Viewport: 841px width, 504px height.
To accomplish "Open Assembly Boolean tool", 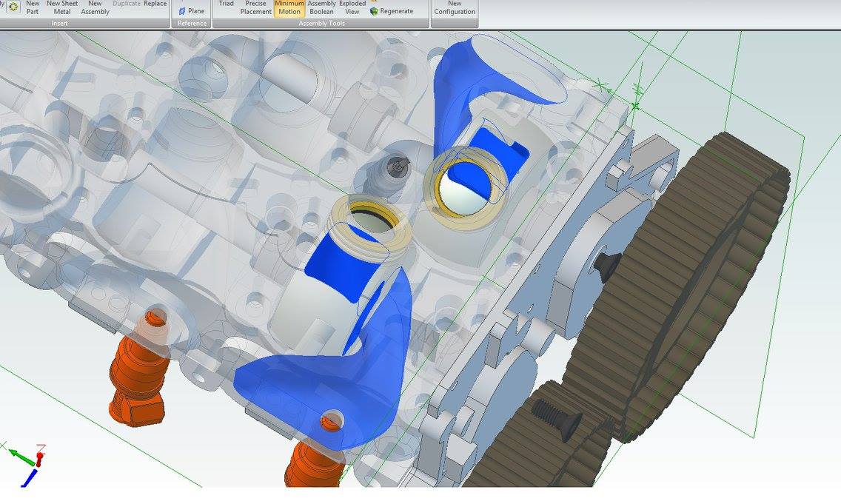I will click(x=321, y=7).
